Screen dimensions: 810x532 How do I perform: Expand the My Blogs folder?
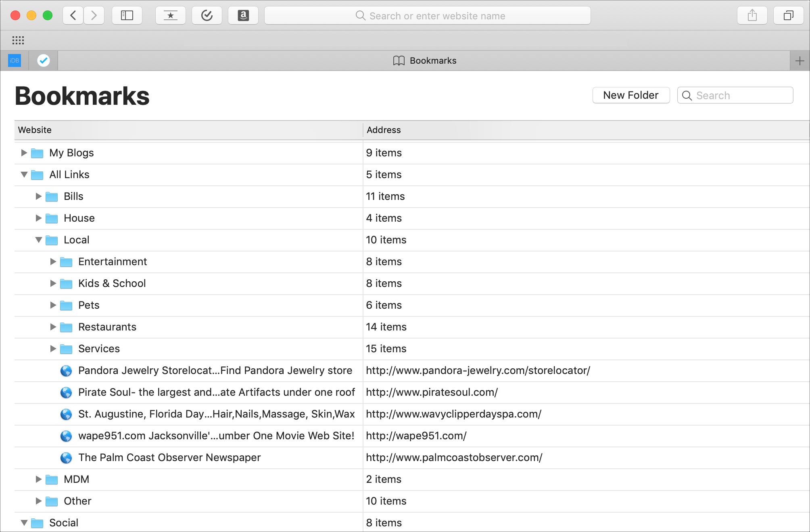click(24, 152)
